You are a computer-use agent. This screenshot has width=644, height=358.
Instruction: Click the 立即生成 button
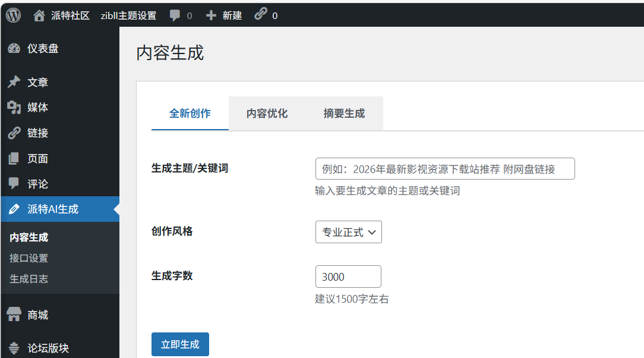[x=180, y=344]
